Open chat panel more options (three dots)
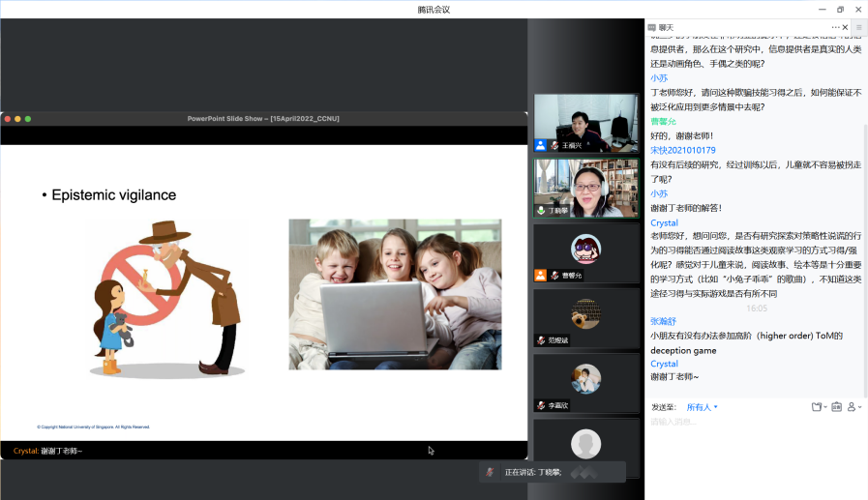The width and height of the screenshot is (868, 500). (x=835, y=27)
